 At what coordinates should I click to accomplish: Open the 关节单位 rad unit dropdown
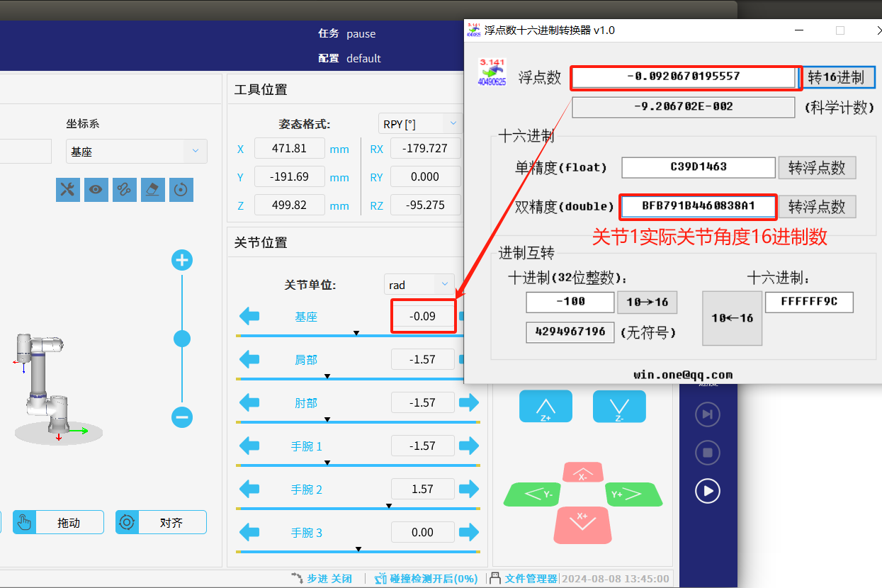point(419,285)
